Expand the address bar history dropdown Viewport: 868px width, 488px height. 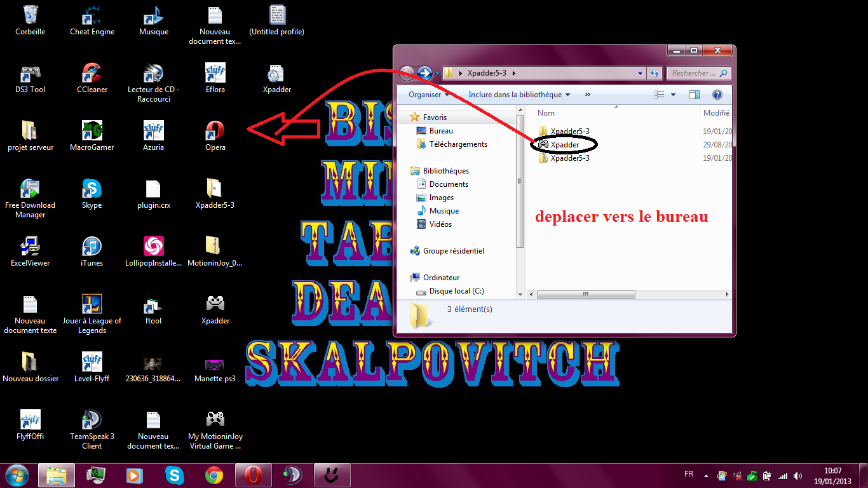641,74
